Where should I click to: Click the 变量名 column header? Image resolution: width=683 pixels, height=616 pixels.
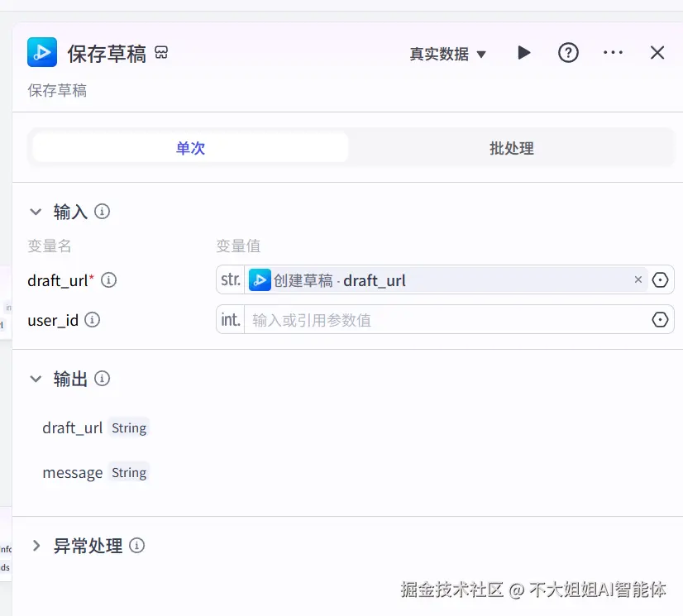click(x=50, y=246)
